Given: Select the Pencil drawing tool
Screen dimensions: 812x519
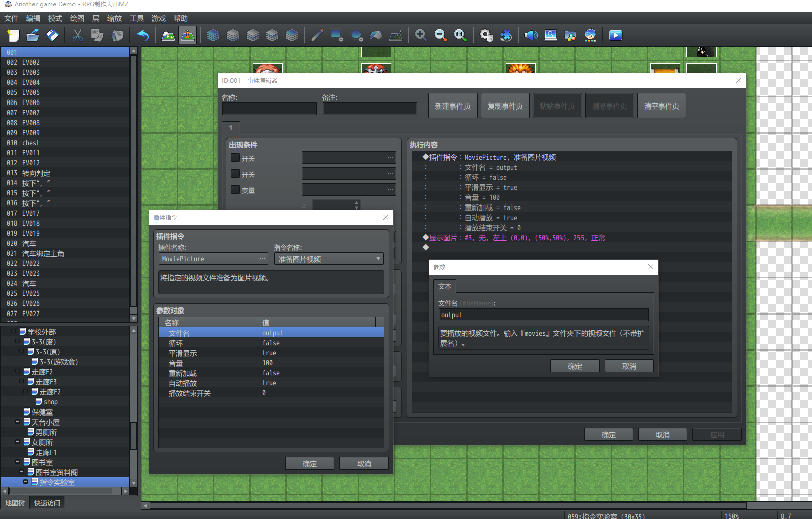Looking at the screenshot, I should [x=317, y=35].
